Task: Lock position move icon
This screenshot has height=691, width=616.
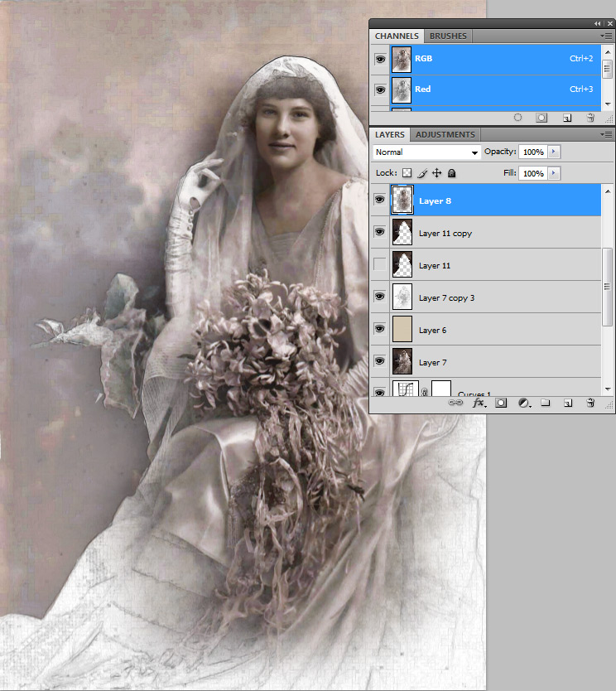Action: point(437,173)
